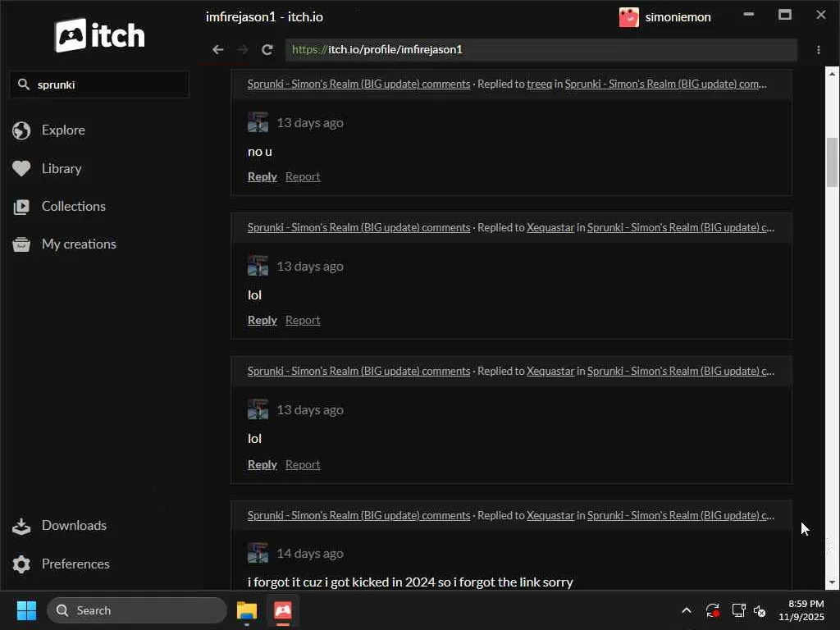Open the Downloads section
The height and width of the screenshot is (630, 840).
(74, 526)
